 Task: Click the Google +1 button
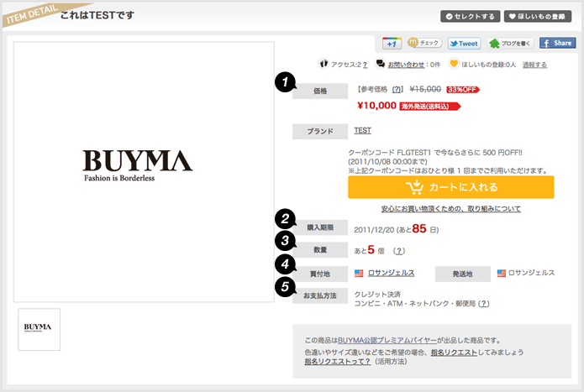(x=392, y=43)
